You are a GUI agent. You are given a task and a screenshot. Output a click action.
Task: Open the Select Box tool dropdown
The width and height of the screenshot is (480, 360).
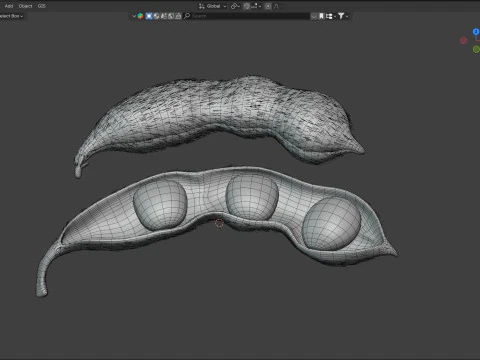[11, 16]
